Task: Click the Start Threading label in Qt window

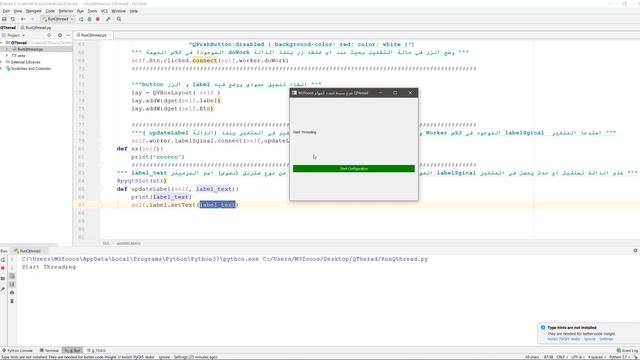Action: pos(304,132)
